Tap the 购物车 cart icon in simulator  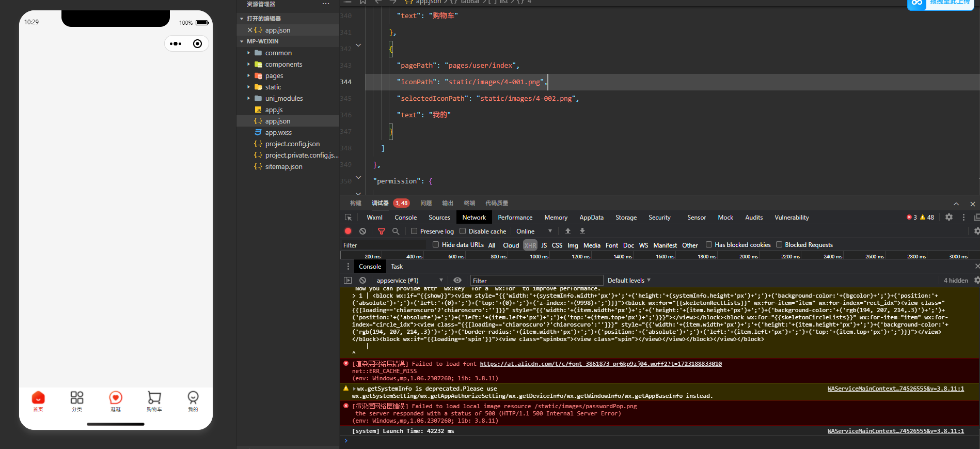pos(154,397)
